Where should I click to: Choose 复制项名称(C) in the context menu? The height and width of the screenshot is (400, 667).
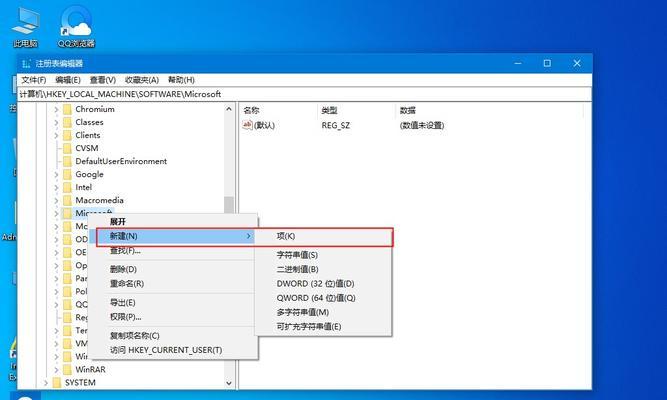[x=173, y=336]
